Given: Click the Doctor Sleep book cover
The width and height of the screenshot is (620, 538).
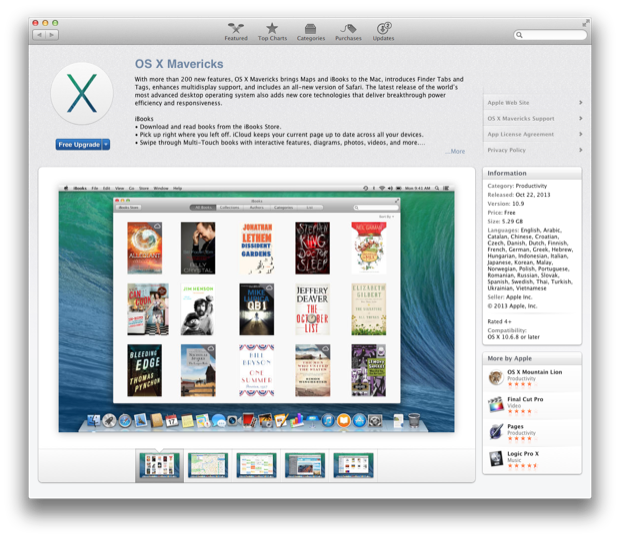Looking at the screenshot, I should 312,248.
